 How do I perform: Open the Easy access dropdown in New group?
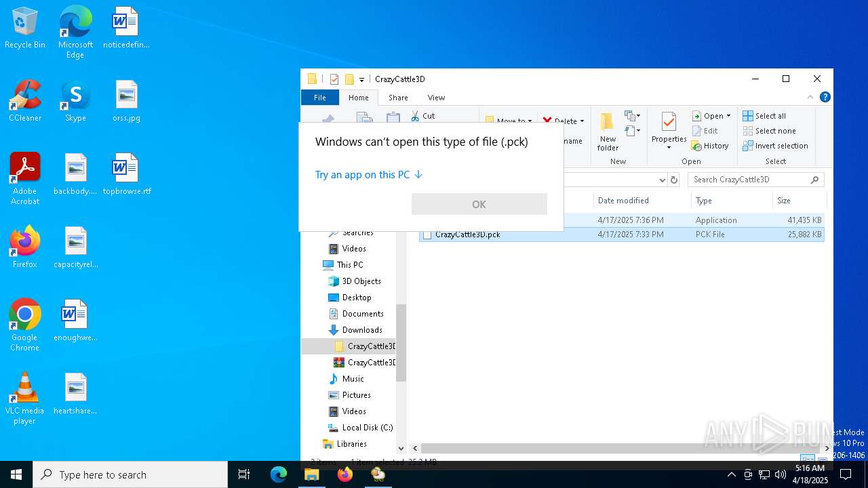coord(633,131)
